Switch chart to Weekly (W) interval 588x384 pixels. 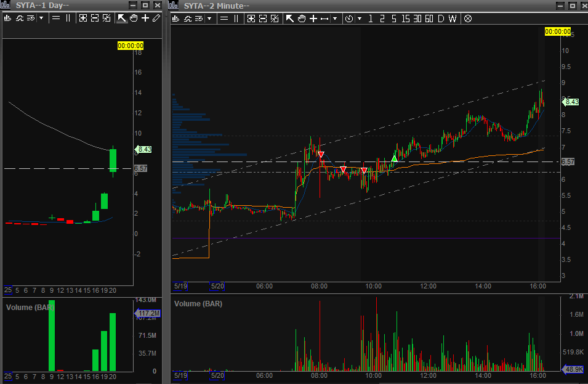click(x=453, y=18)
